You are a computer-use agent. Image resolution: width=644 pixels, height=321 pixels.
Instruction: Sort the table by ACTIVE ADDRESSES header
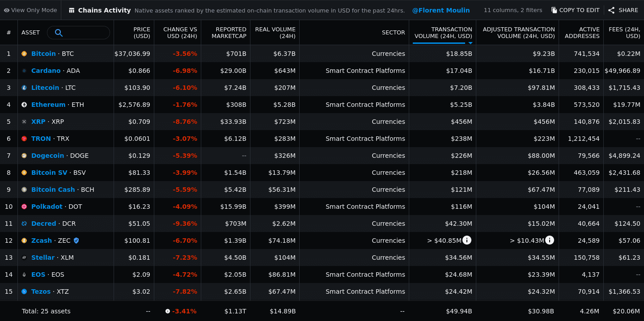click(x=581, y=33)
